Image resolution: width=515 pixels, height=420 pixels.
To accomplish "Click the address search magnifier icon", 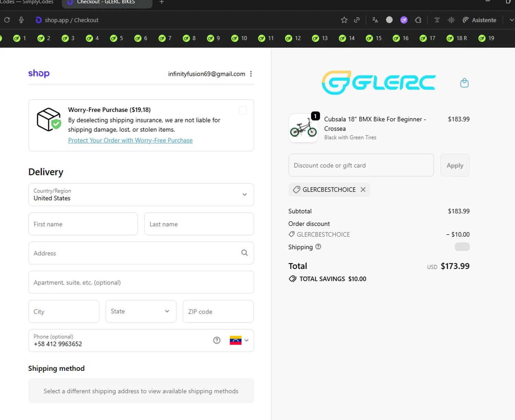I will tap(244, 253).
